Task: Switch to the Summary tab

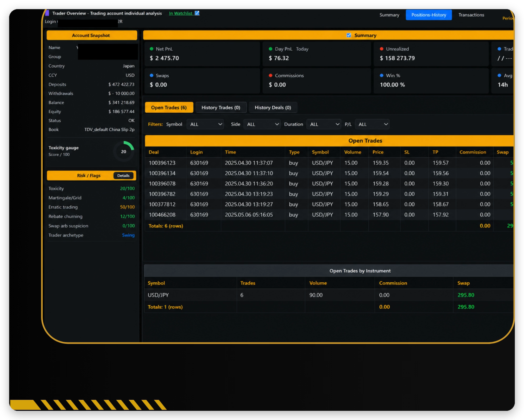Action: (389, 15)
